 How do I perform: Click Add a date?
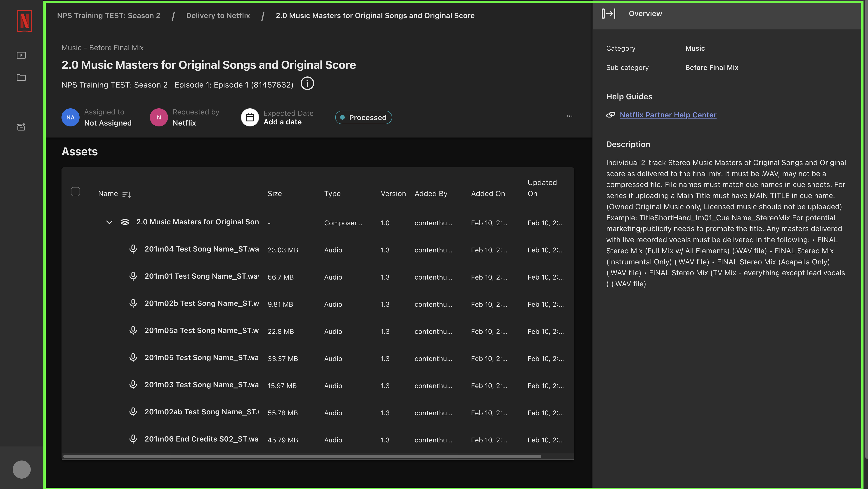(282, 122)
